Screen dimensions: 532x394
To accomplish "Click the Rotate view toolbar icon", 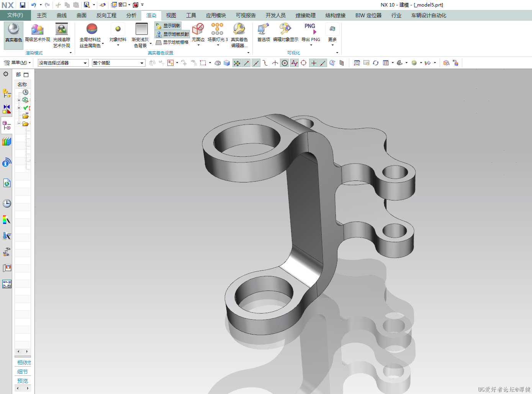I will (375, 63).
